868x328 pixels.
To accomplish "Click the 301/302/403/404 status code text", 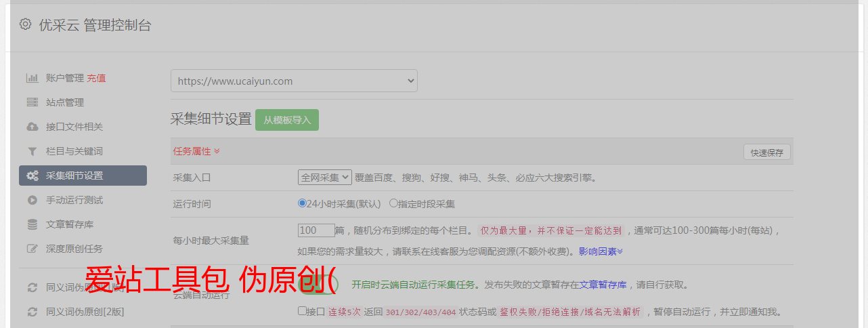I will (420, 312).
